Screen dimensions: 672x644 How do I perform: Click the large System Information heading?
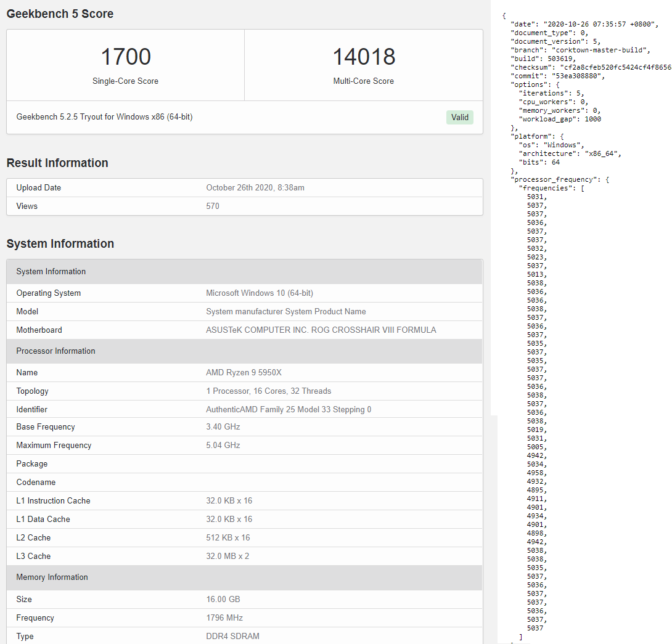(x=60, y=243)
